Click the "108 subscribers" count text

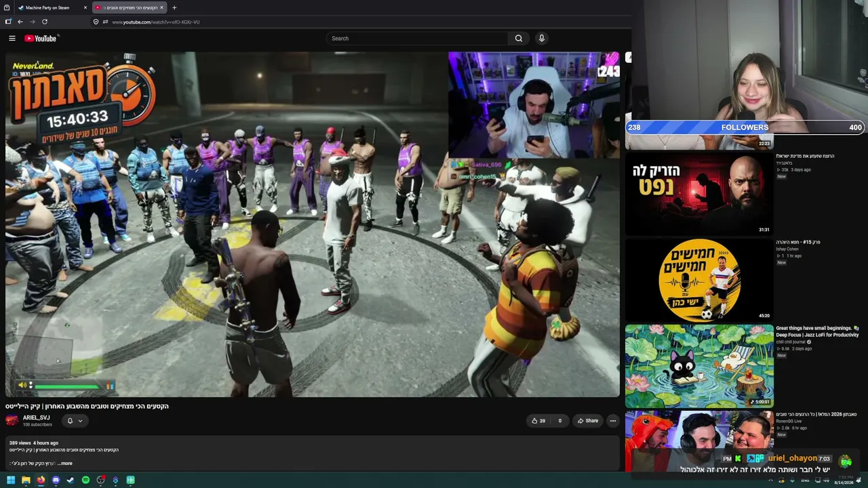[x=37, y=425]
